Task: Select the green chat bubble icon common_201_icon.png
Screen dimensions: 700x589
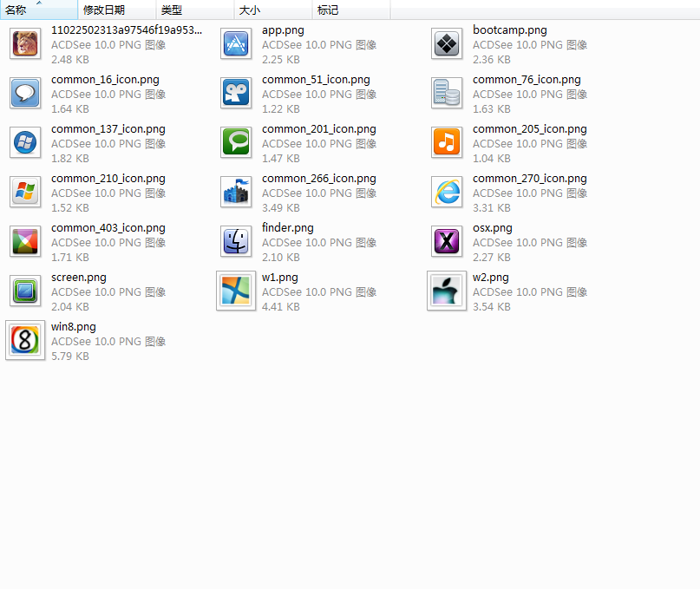Action: (236, 142)
